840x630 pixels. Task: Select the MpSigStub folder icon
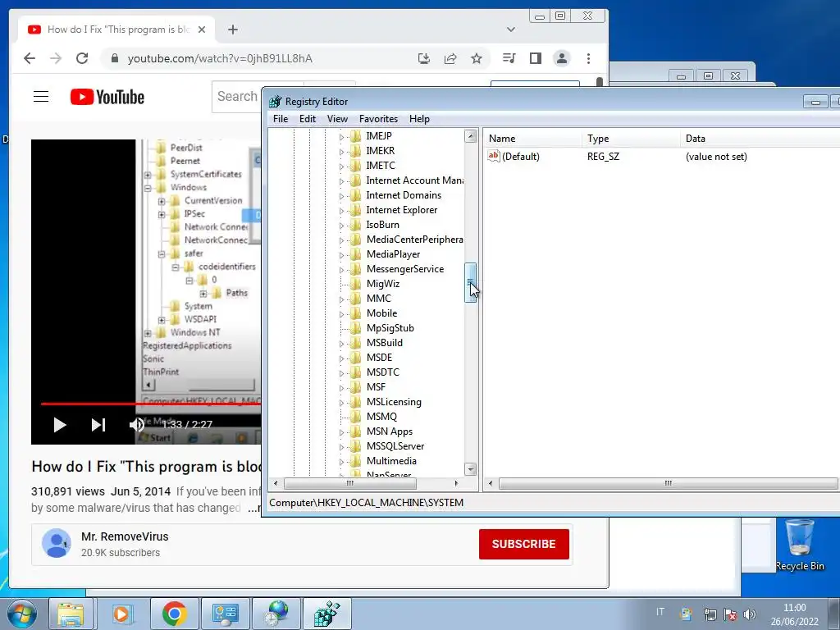click(355, 328)
